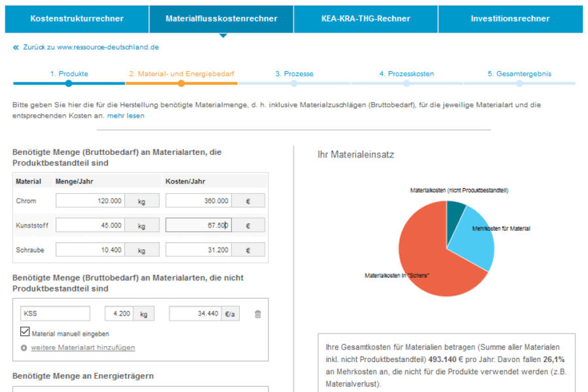This screenshot has height=392, width=588.
Task: Click 'Zurück zu www.ressource-deutschland.de' link
Action: tap(91, 48)
